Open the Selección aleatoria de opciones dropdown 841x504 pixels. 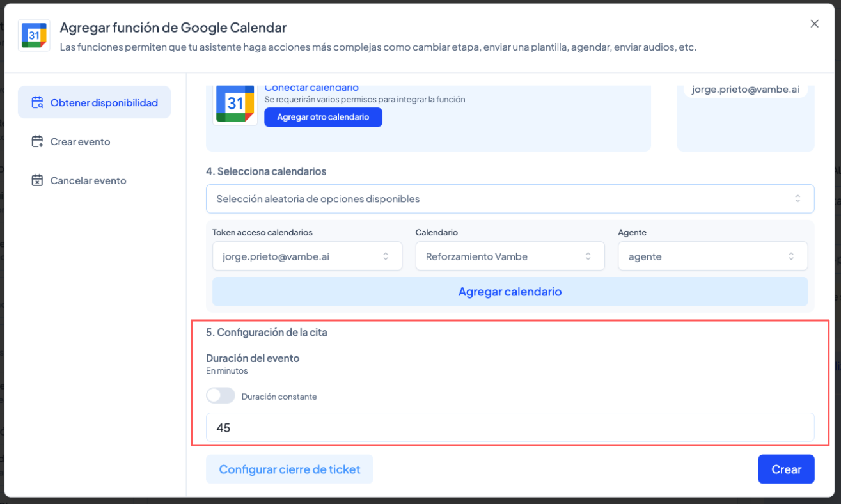[509, 199]
